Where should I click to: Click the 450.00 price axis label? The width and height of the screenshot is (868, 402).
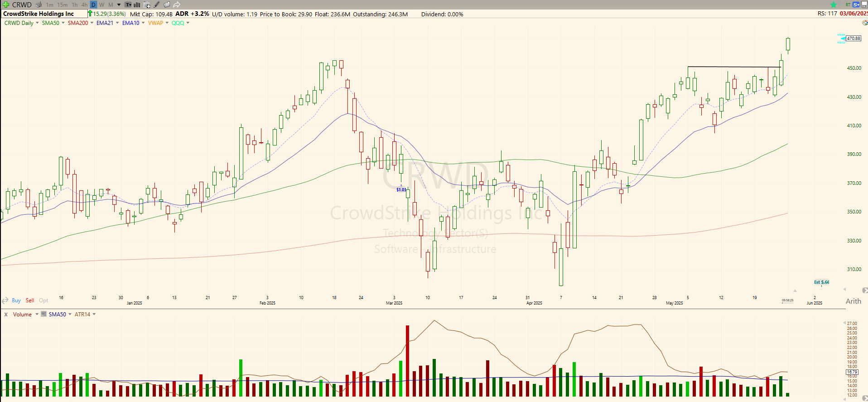854,68
